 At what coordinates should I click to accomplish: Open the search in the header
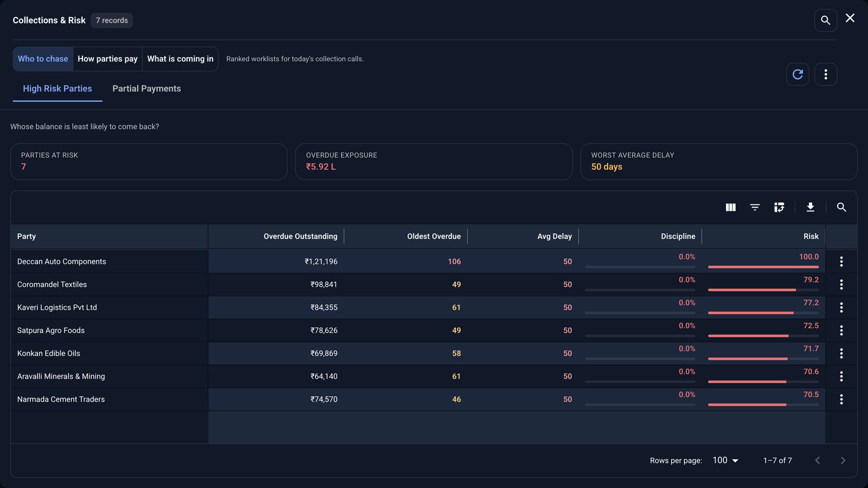[825, 20]
